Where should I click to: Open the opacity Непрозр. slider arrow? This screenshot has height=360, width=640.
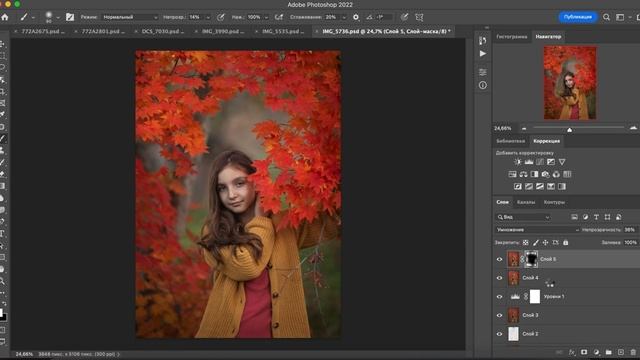[x=208, y=17]
